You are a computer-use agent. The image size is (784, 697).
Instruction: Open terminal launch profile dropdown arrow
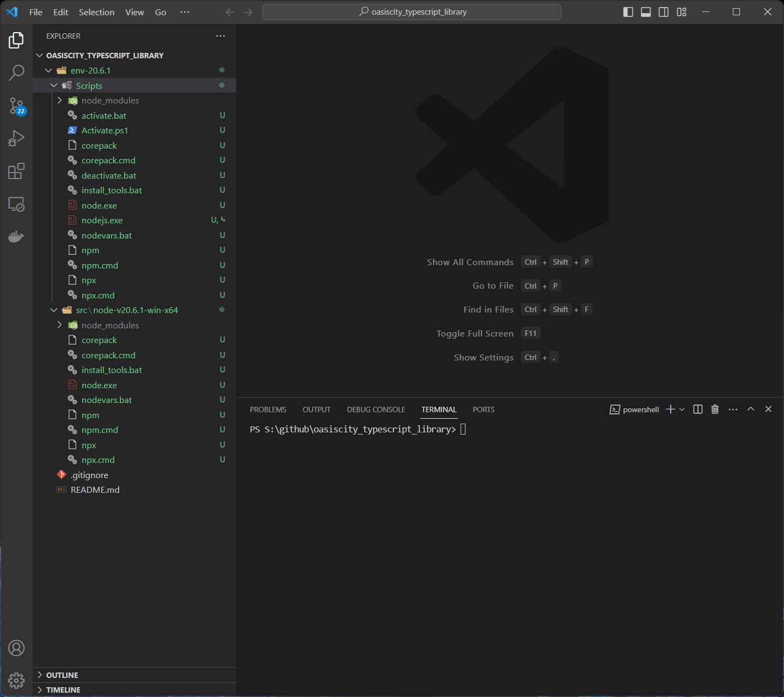[682, 409]
